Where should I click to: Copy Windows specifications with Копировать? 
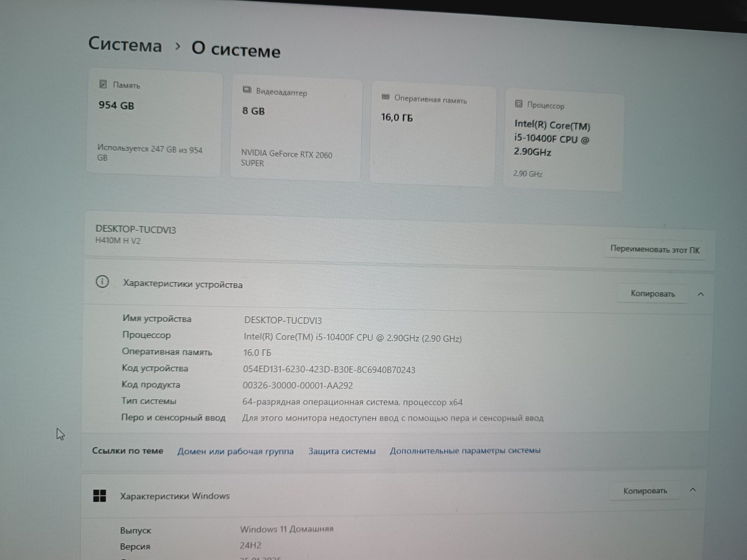[x=645, y=491]
